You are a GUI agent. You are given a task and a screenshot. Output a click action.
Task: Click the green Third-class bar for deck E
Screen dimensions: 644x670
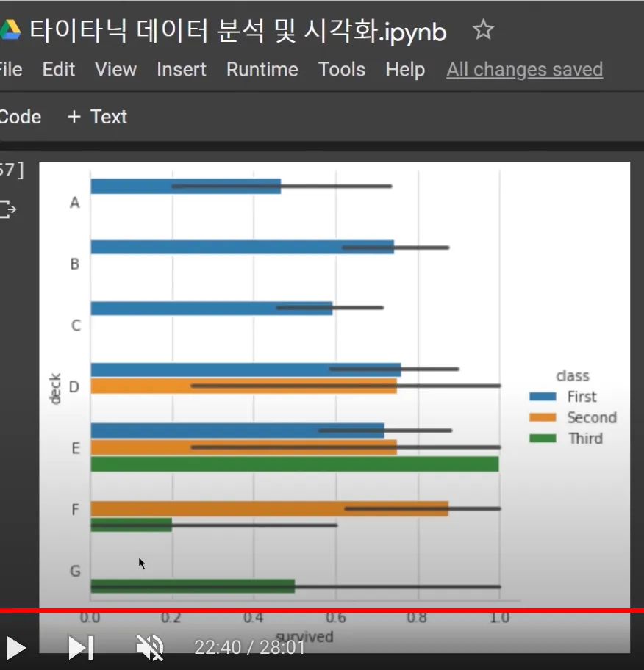click(x=295, y=464)
